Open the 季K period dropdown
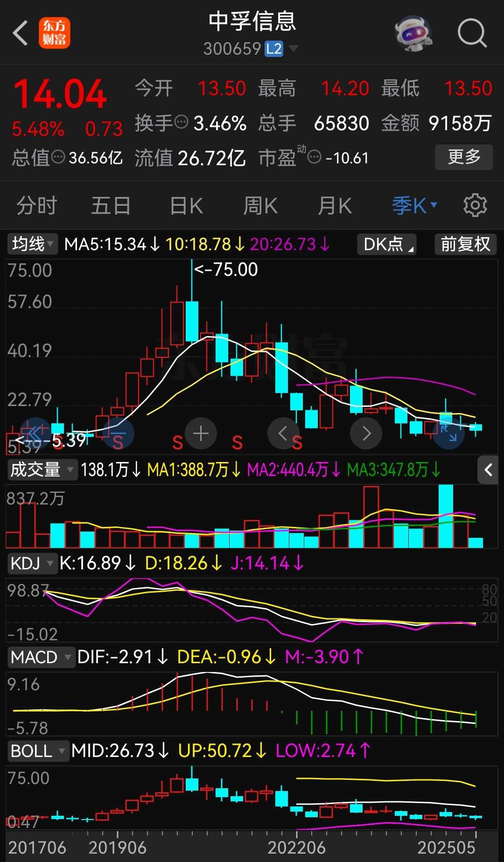 tap(414, 205)
